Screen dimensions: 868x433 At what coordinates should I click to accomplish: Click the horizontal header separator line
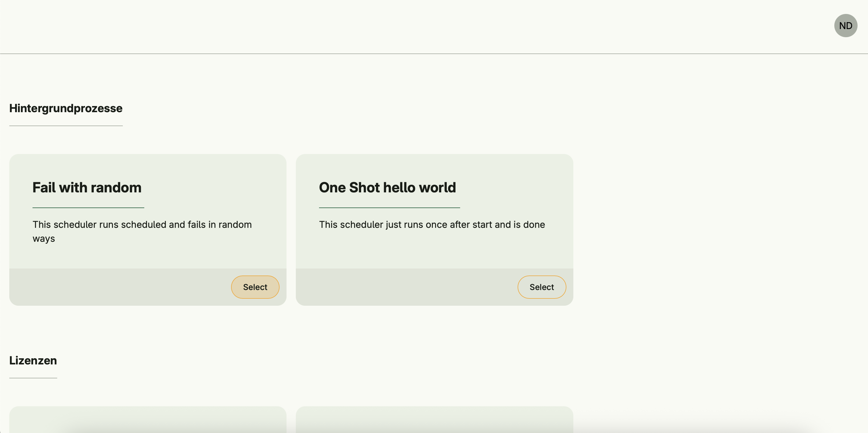tap(434, 54)
